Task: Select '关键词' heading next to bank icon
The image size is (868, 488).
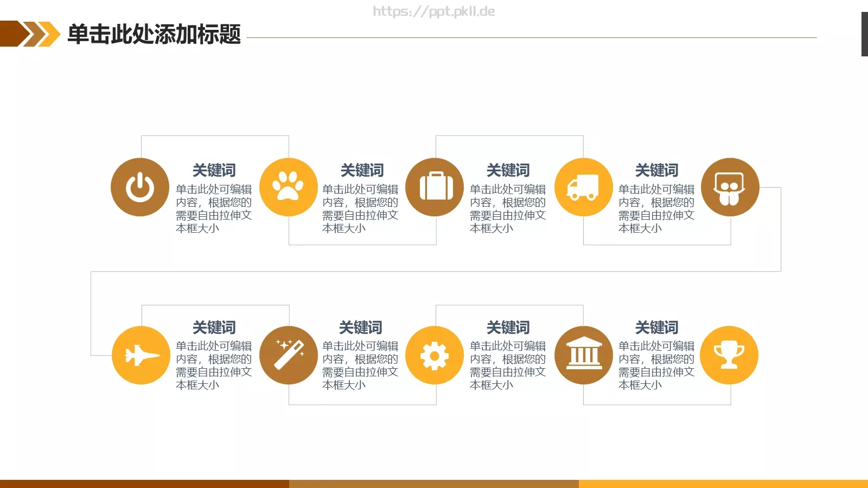Action: click(656, 328)
